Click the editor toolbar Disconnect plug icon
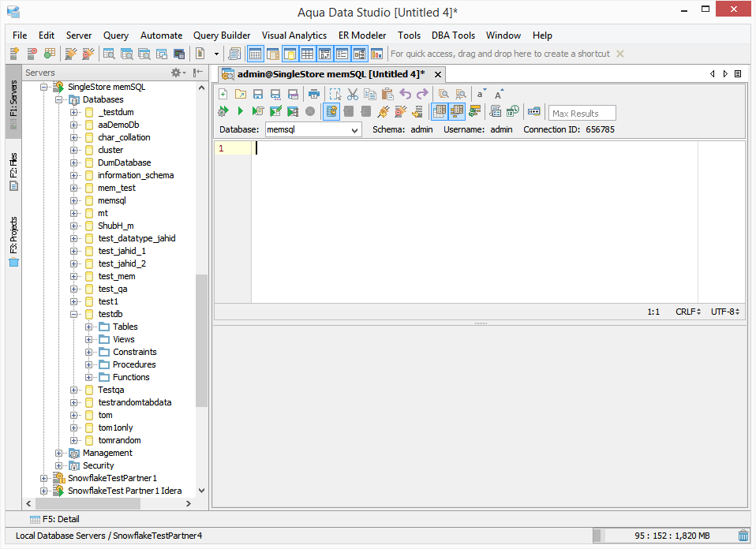The width and height of the screenshot is (756, 549). [x=401, y=112]
